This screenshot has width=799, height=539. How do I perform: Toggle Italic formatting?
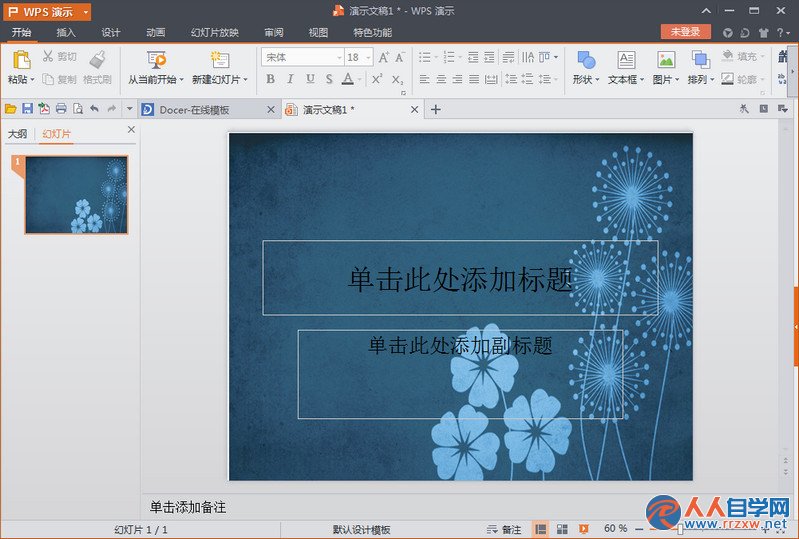(290, 79)
